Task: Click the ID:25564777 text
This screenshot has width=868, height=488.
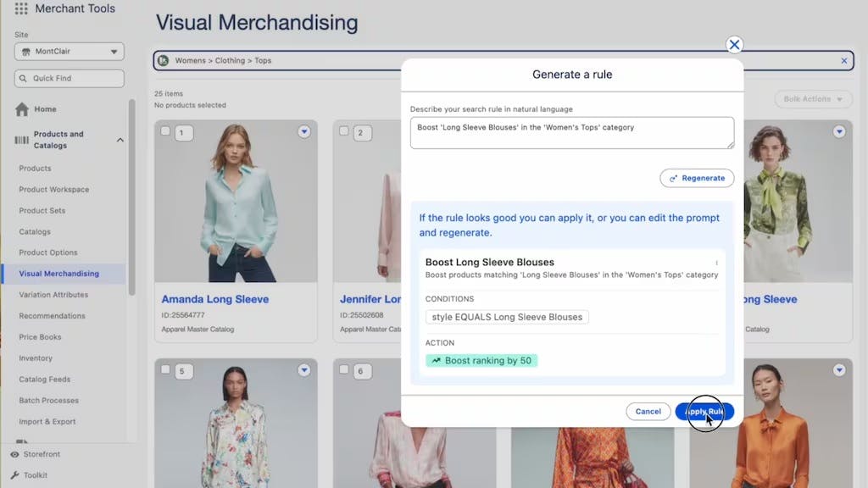Action: (x=183, y=315)
